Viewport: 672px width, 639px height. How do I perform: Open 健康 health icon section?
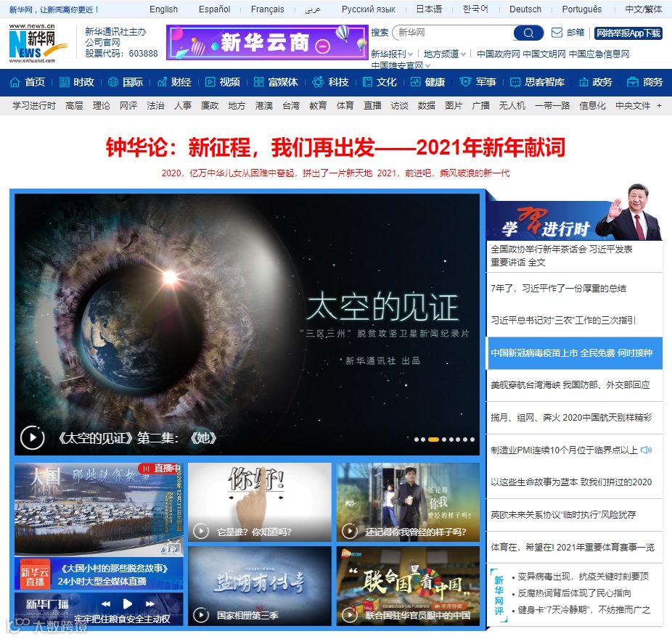coord(415,82)
